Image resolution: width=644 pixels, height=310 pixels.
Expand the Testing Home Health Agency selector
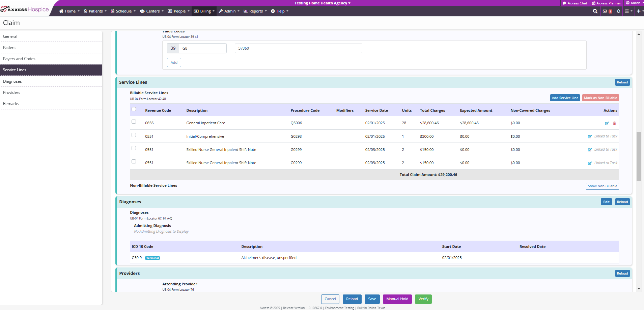[322, 3]
